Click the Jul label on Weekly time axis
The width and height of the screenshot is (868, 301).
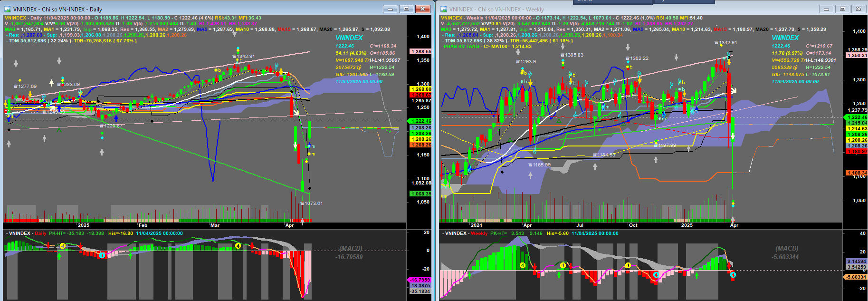(x=580, y=225)
